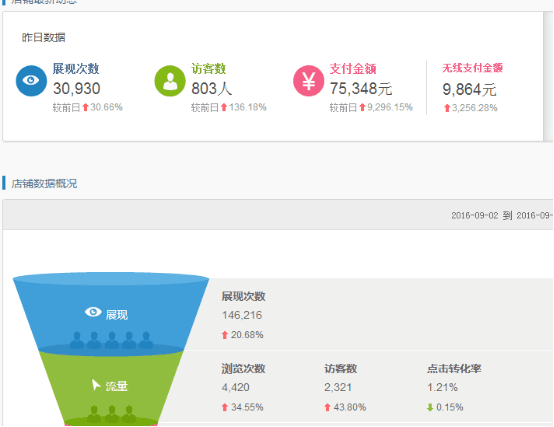Select the green 流量 funnel segment

point(111,387)
